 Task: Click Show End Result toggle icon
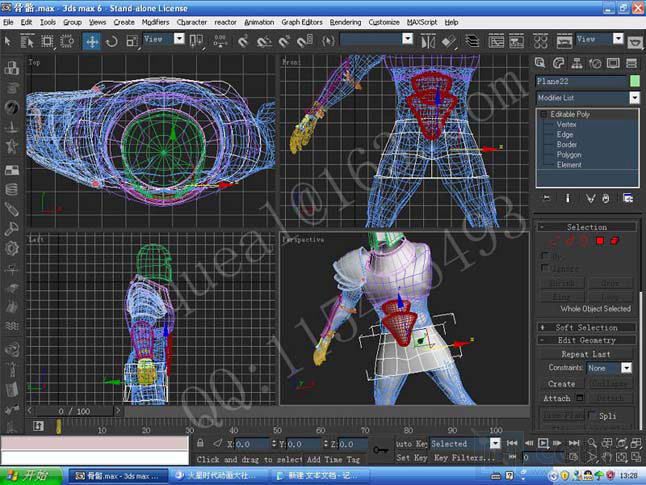pos(568,198)
